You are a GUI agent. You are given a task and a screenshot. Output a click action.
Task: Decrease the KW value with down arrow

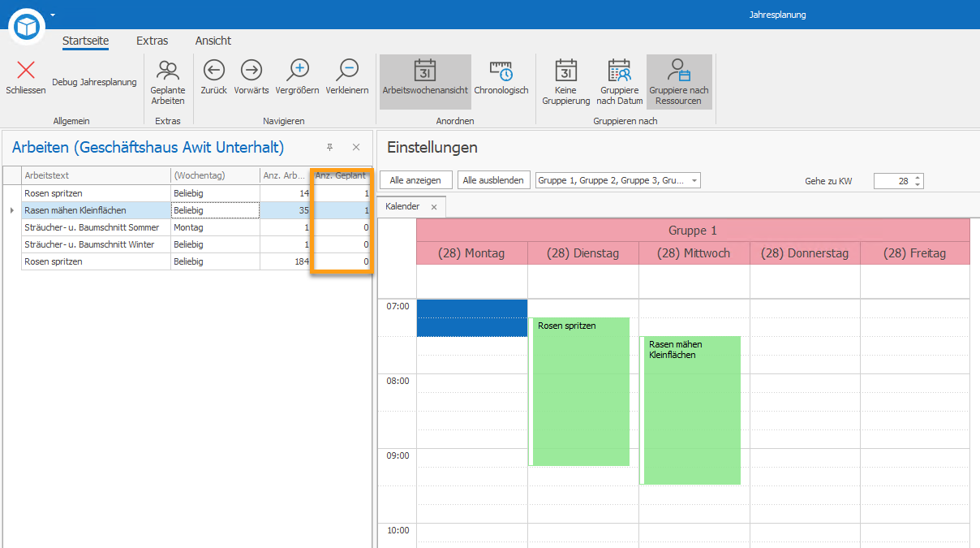(918, 185)
